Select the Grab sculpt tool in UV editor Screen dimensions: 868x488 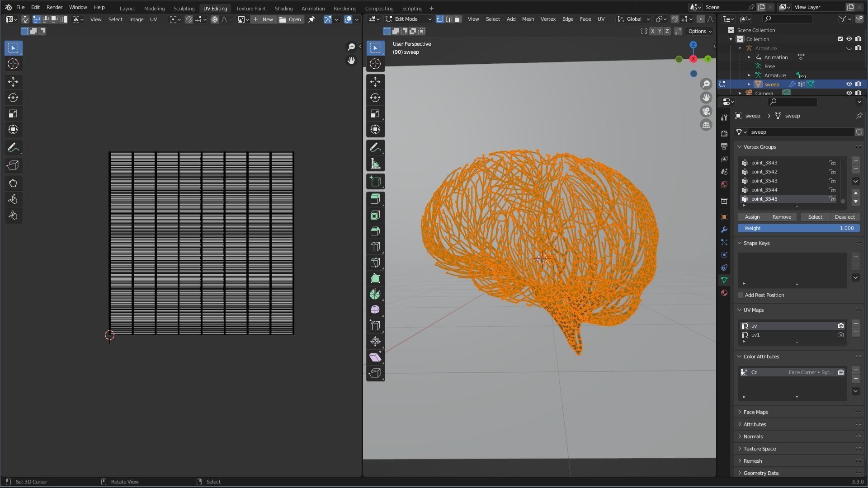pos(13,183)
